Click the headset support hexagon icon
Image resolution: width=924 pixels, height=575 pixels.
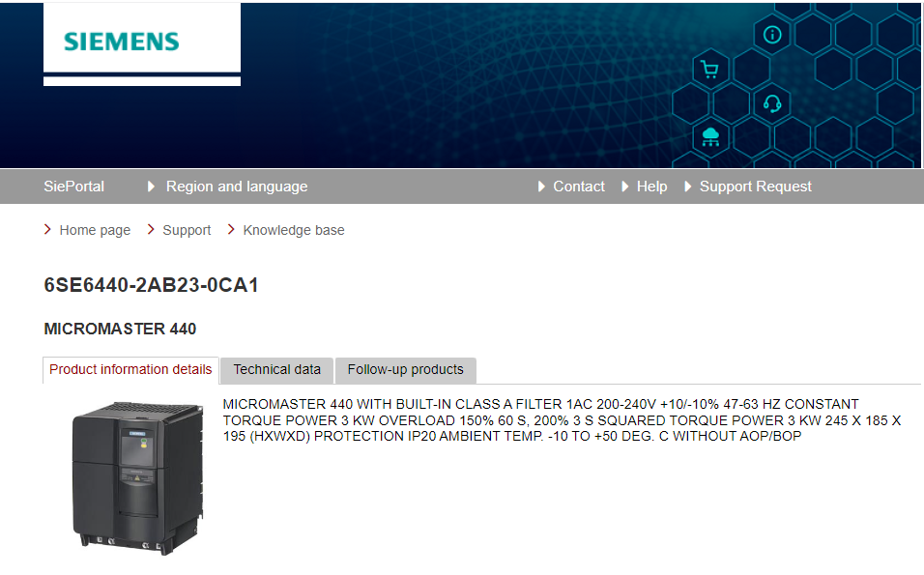772,104
